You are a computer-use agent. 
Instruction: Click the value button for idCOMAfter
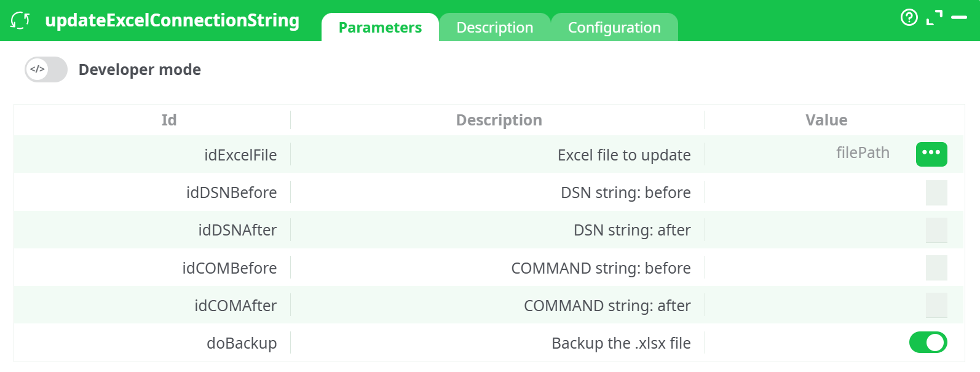pyautogui.click(x=936, y=305)
